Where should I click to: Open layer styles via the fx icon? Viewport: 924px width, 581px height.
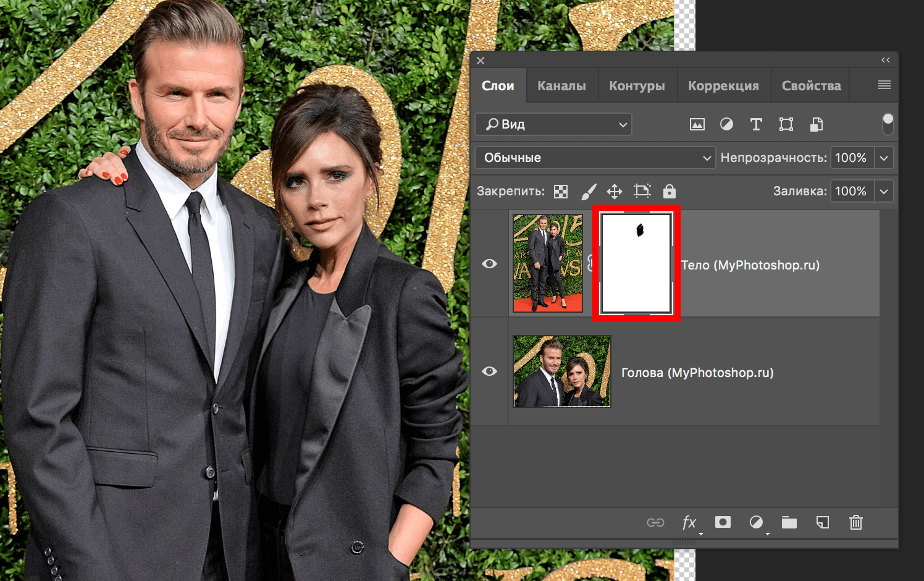click(689, 522)
